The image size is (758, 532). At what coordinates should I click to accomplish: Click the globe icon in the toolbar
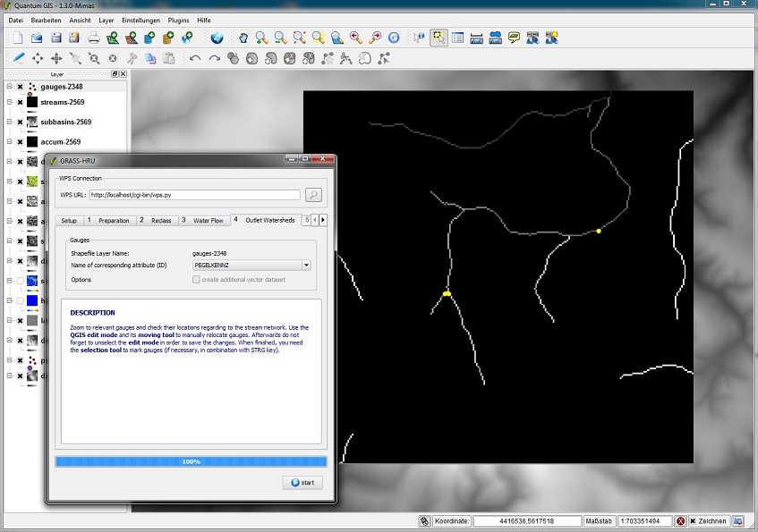(x=217, y=38)
